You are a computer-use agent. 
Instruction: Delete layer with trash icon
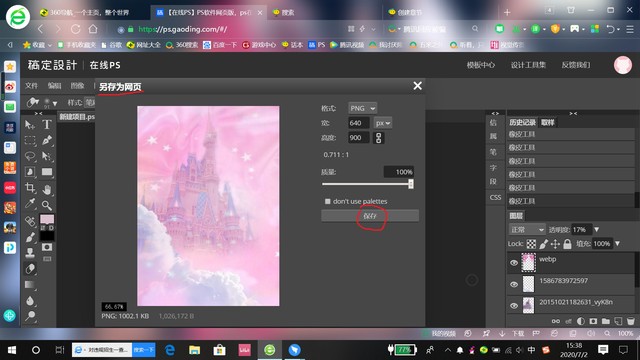tap(631, 321)
